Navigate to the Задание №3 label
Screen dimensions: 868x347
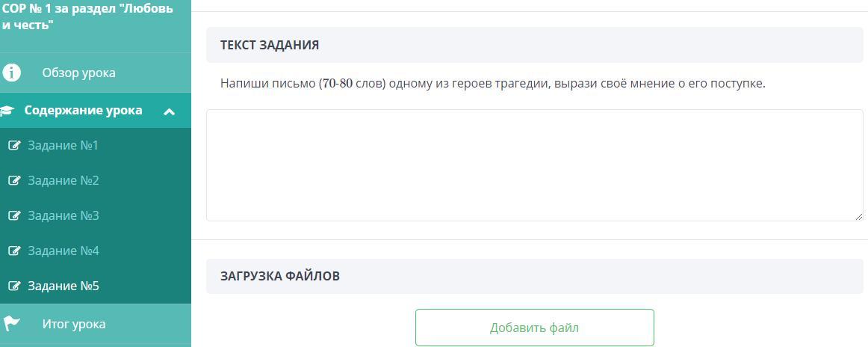[63, 215]
